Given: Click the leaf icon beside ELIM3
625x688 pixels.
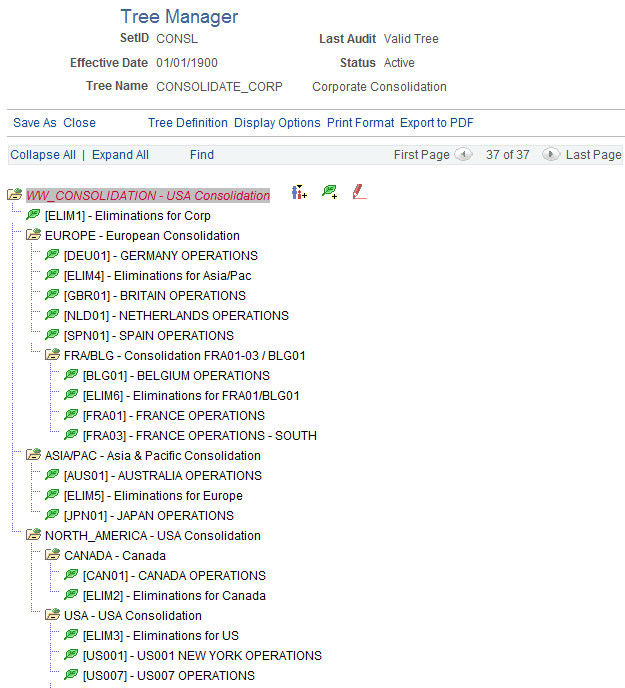Looking at the screenshot, I should click(71, 634).
